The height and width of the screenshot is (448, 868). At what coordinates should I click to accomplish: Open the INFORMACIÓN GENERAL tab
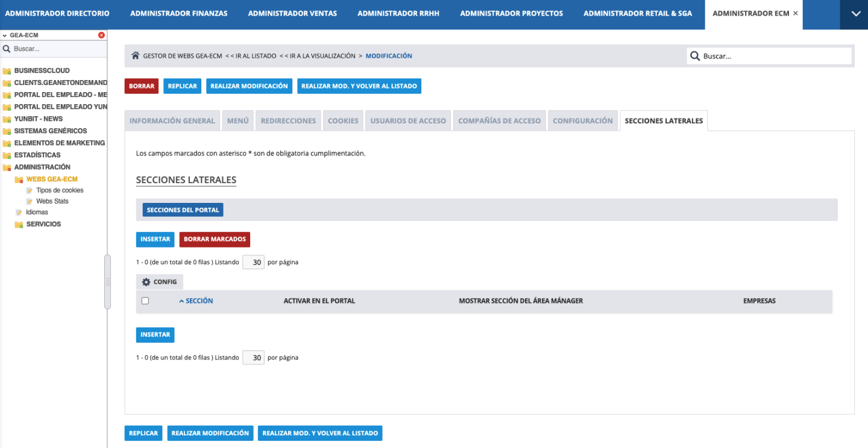coord(172,120)
